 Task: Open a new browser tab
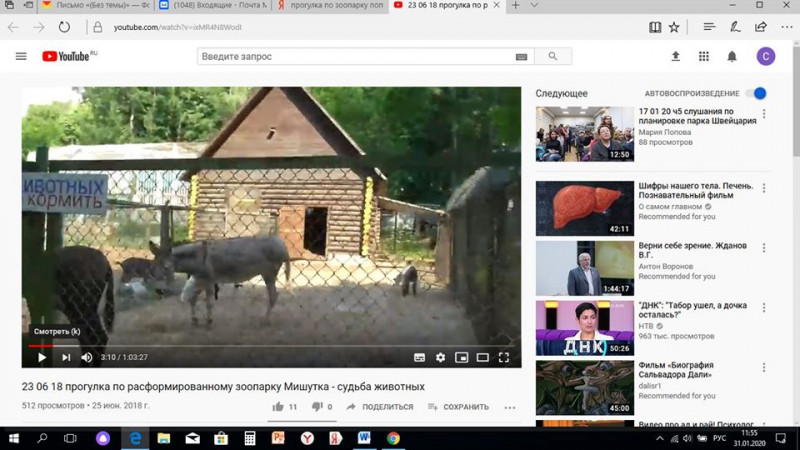[x=515, y=5]
